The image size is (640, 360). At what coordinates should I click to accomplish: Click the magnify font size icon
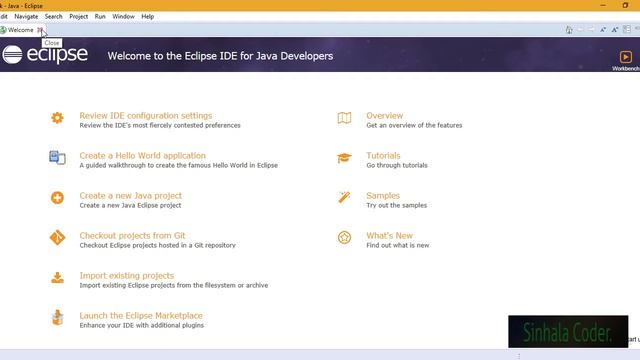click(x=615, y=29)
